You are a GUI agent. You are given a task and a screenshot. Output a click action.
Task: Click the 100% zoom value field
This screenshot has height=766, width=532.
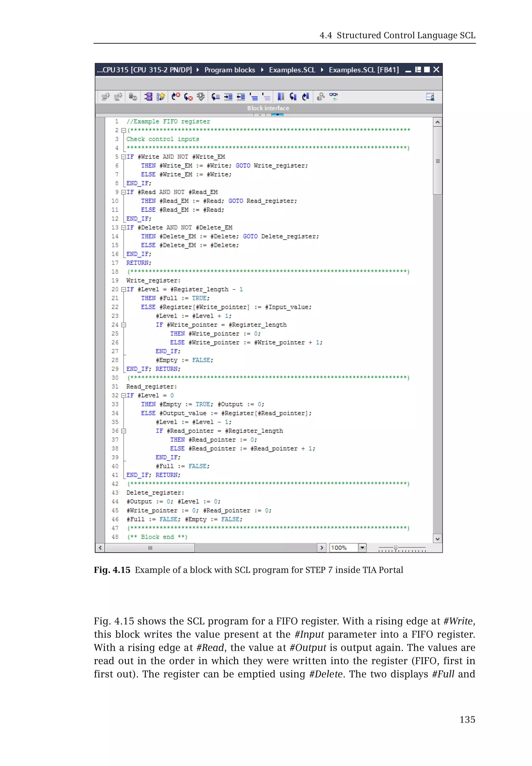[x=344, y=548]
